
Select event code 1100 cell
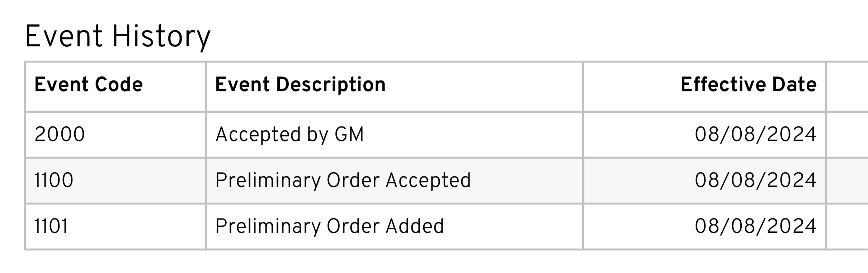tap(54, 180)
